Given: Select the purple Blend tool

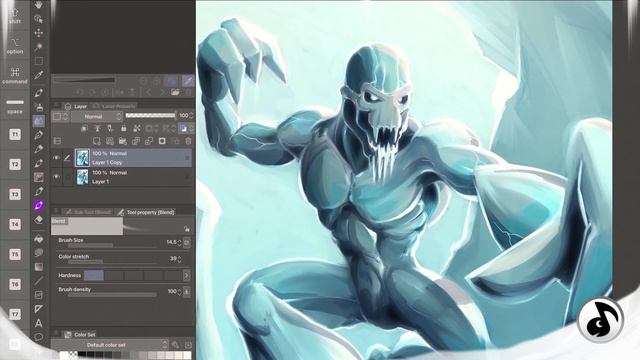Looking at the screenshot, I should 38,205.
